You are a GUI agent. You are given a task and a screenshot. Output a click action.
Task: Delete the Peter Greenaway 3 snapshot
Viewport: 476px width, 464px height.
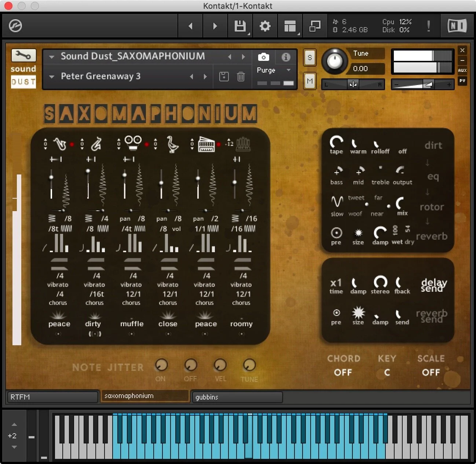(x=241, y=76)
